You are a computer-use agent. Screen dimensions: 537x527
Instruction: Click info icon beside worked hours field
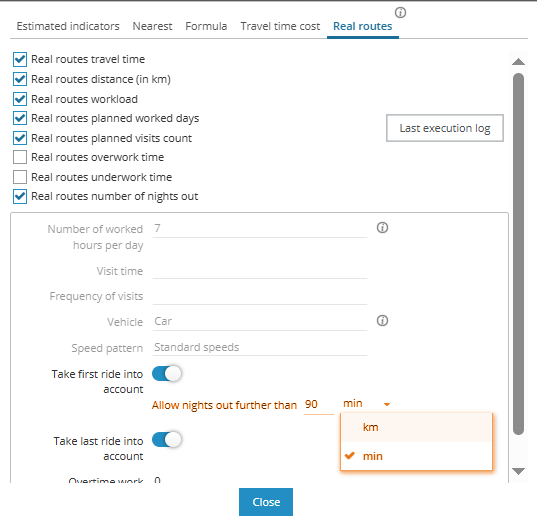click(x=382, y=228)
